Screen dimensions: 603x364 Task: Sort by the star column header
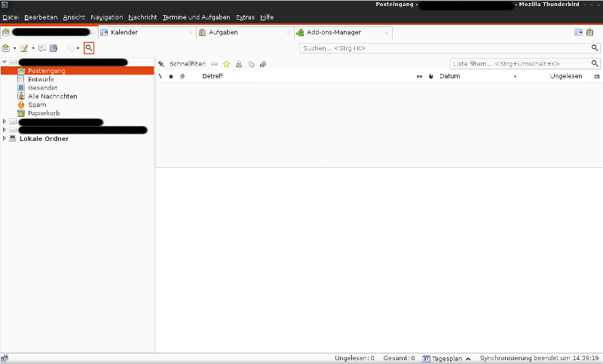click(x=171, y=76)
